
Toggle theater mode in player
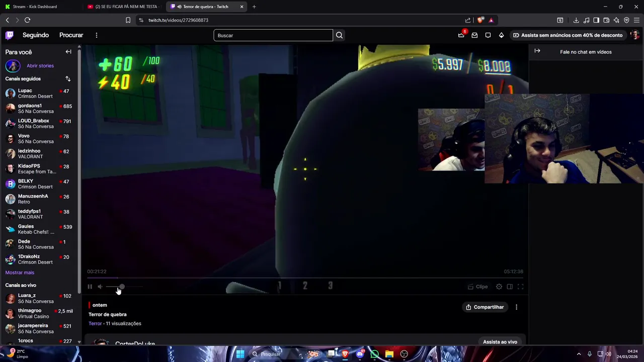(510, 287)
